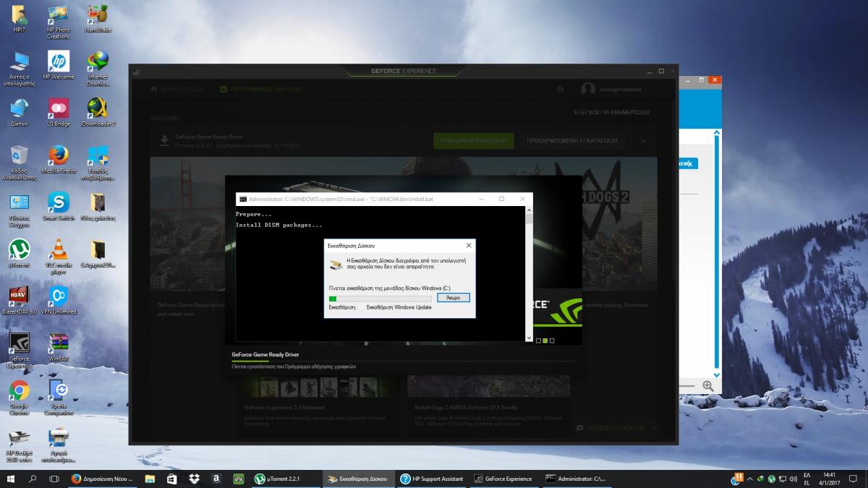
Task: Open GeForce Experience settings gear
Action: coord(560,90)
